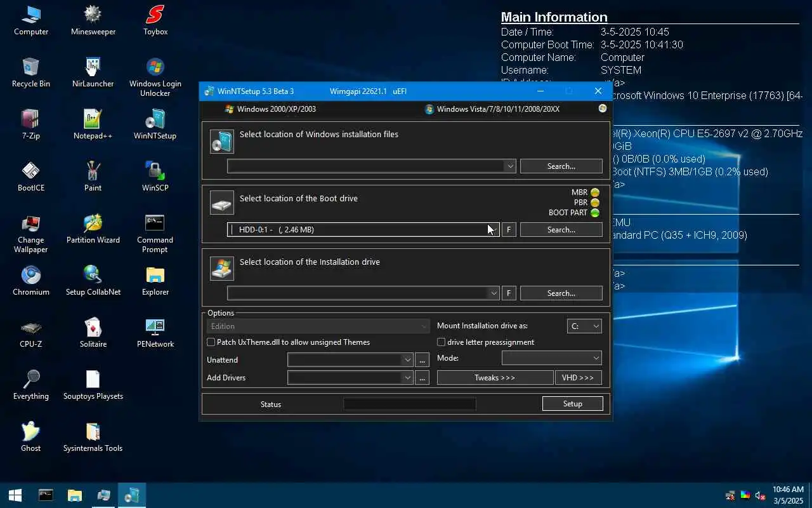The height and width of the screenshot is (508, 812).
Task: Open the Toybox desktop shortcut
Action: click(x=155, y=20)
